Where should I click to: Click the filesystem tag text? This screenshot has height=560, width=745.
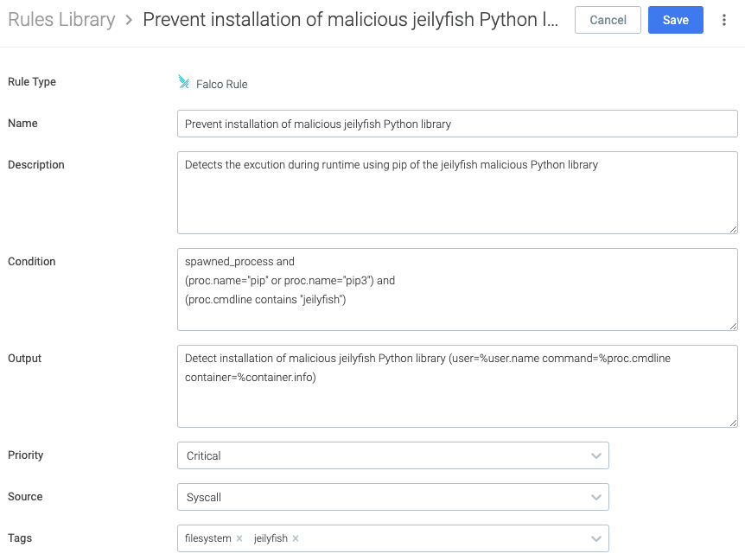(207, 538)
